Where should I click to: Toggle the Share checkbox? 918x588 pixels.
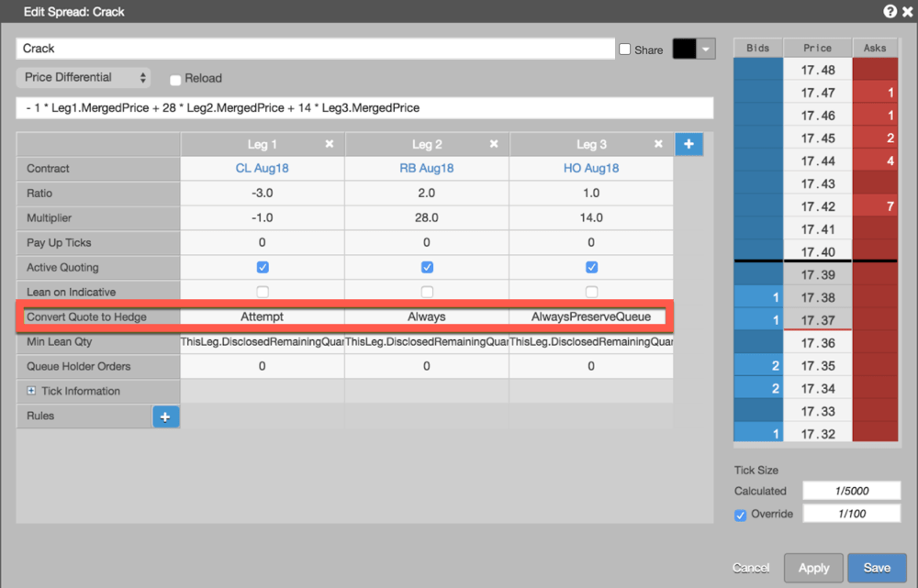[x=624, y=50]
